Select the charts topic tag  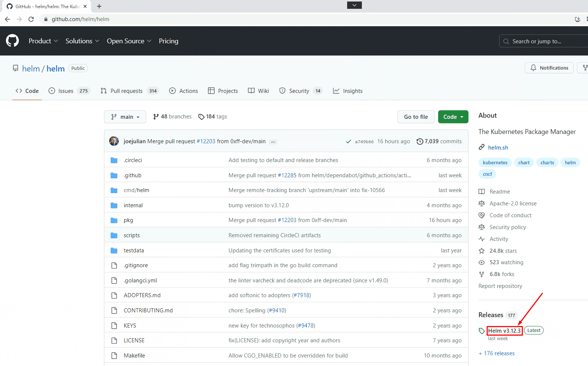click(x=547, y=162)
